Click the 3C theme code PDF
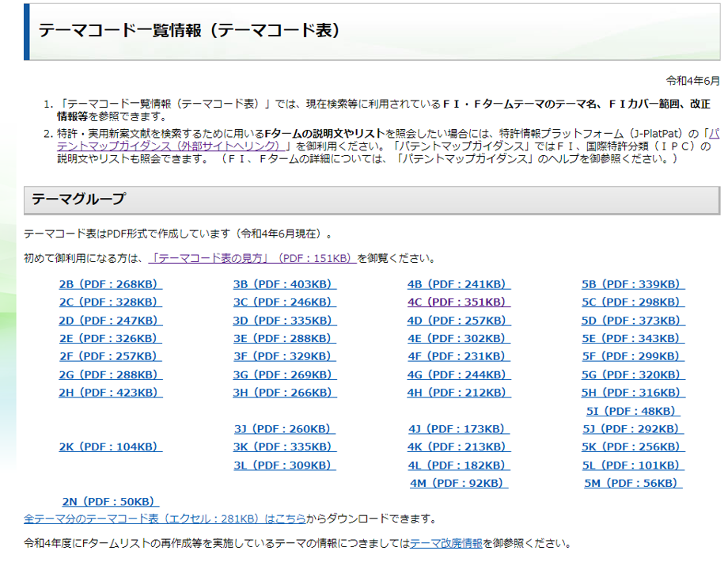The image size is (728, 570). point(285,302)
